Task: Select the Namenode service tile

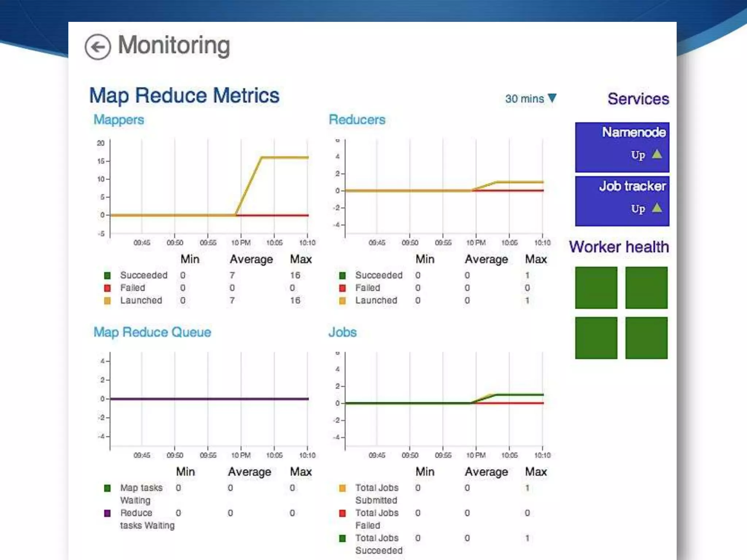Action: (x=622, y=147)
